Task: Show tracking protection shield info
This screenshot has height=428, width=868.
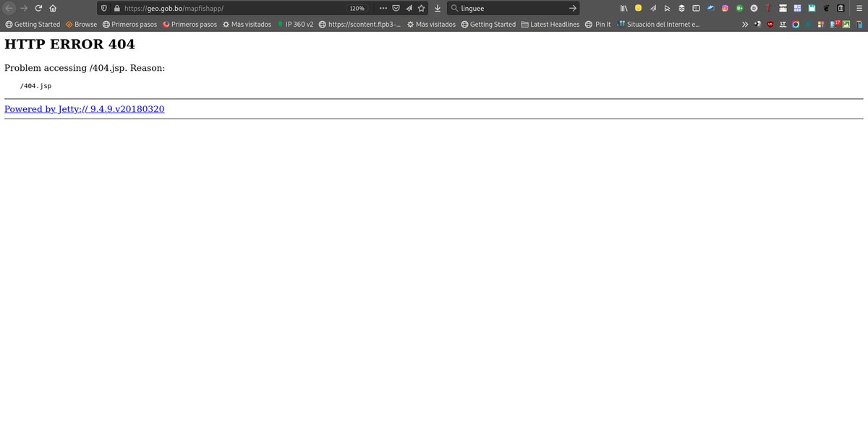Action: click(104, 8)
